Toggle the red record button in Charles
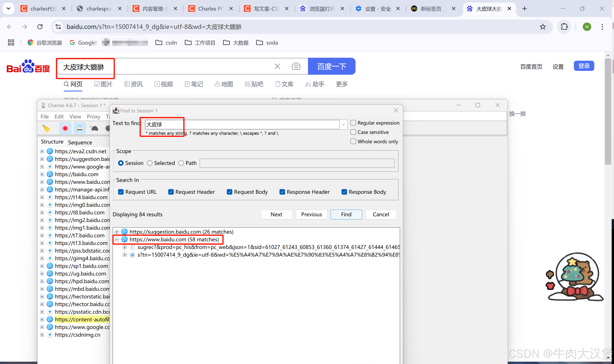The image size is (614, 364). click(x=65, y=128)
